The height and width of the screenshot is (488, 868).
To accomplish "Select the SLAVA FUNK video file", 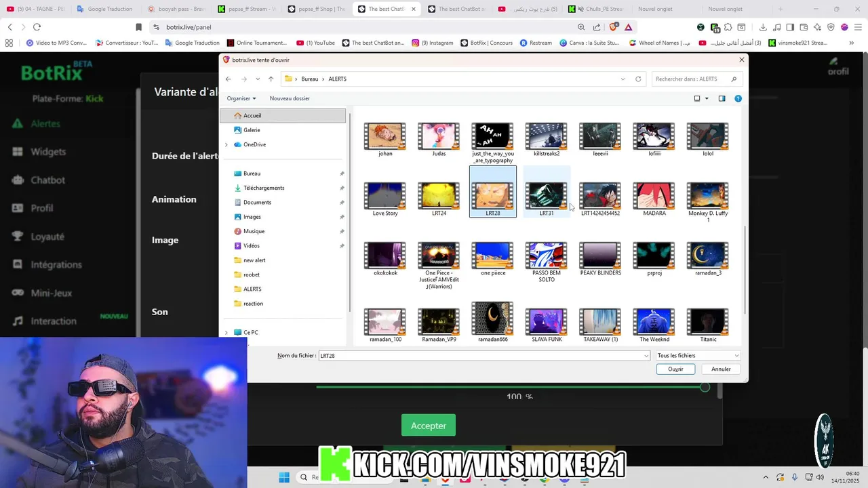I will point(547,325).
